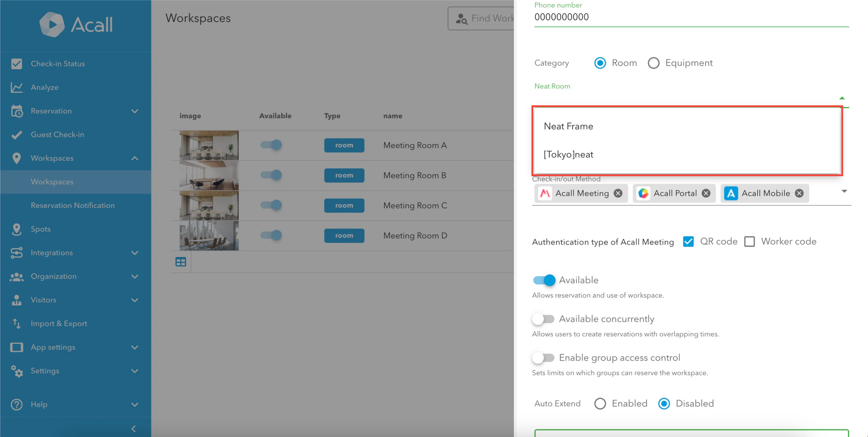
Task: Click the Reservation calendar icon
Action: coord(17,111)
